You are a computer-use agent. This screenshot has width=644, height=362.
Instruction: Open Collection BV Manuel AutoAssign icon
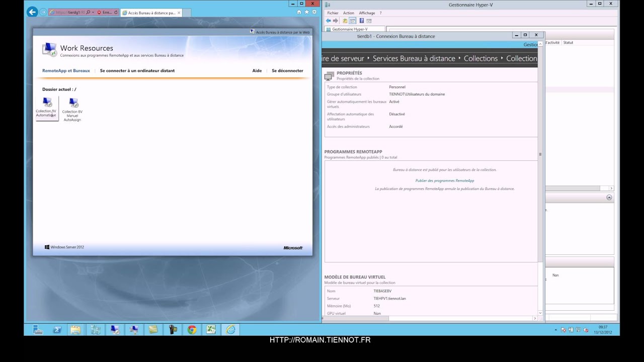pos(72,110)
